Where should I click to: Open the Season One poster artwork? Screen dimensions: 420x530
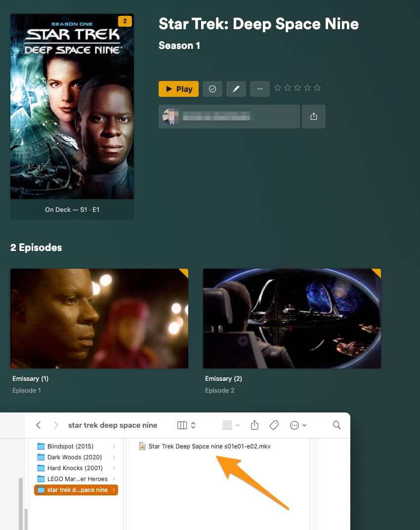click(72, 106)
